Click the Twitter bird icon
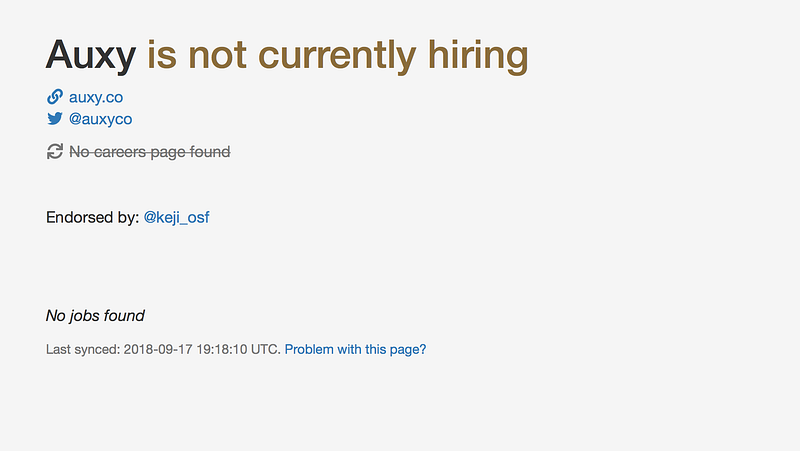800x451 pixels. tap(55, 118)
